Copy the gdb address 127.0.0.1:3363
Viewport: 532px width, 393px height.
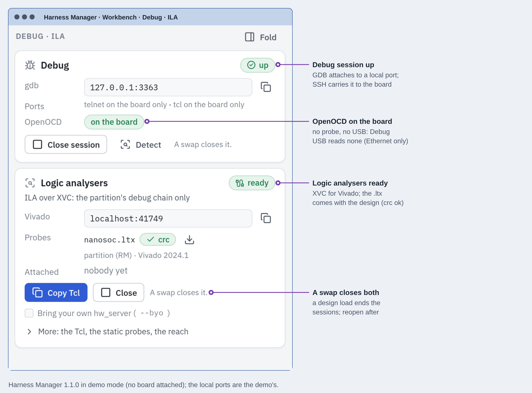266,87
